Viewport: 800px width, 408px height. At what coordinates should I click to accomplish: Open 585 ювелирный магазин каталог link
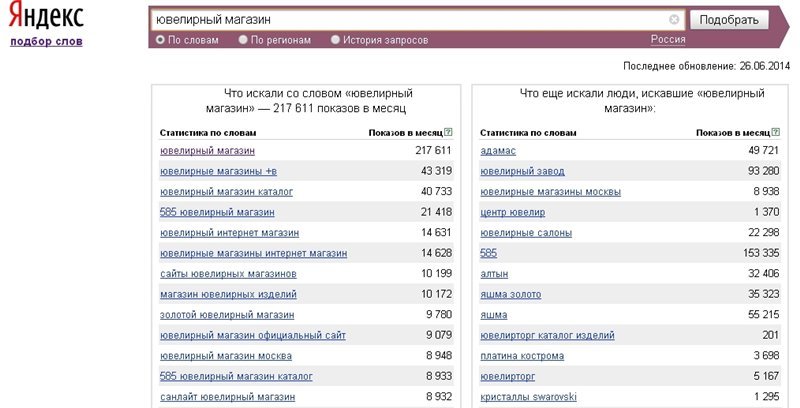pos(236,376)
